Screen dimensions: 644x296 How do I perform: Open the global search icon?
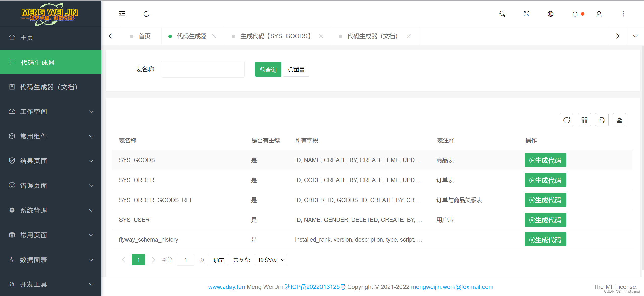coord(502,14)
